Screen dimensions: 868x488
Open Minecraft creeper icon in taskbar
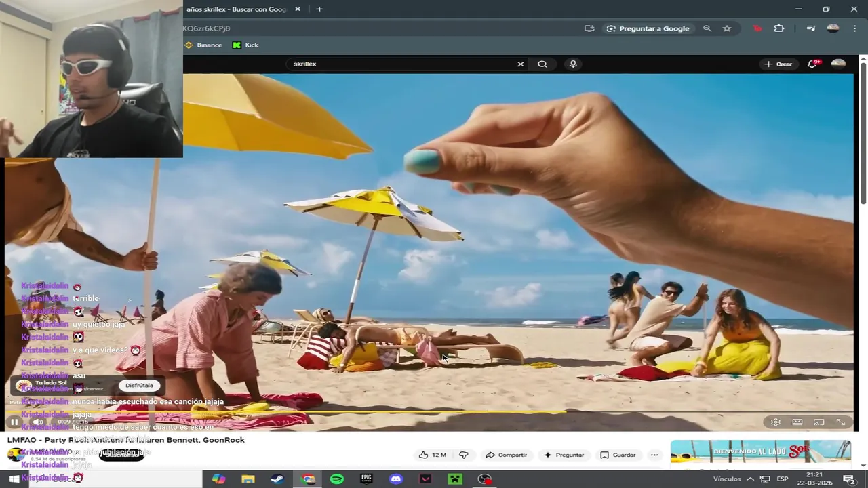pos(455,479)
